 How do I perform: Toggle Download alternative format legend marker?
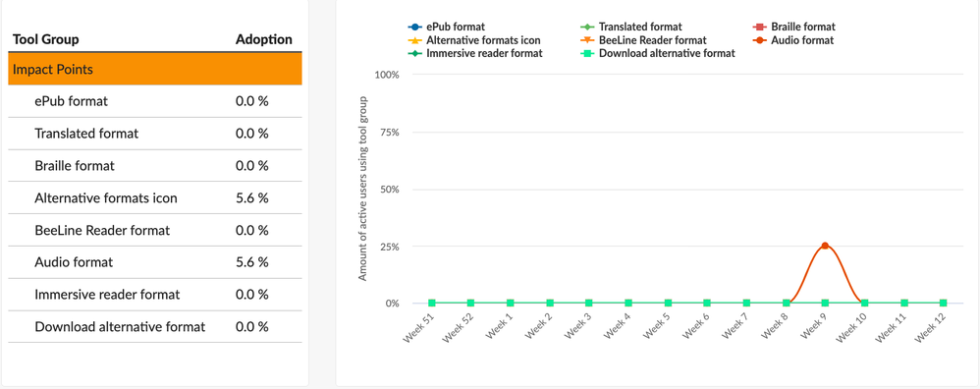(x=585, y=53)
